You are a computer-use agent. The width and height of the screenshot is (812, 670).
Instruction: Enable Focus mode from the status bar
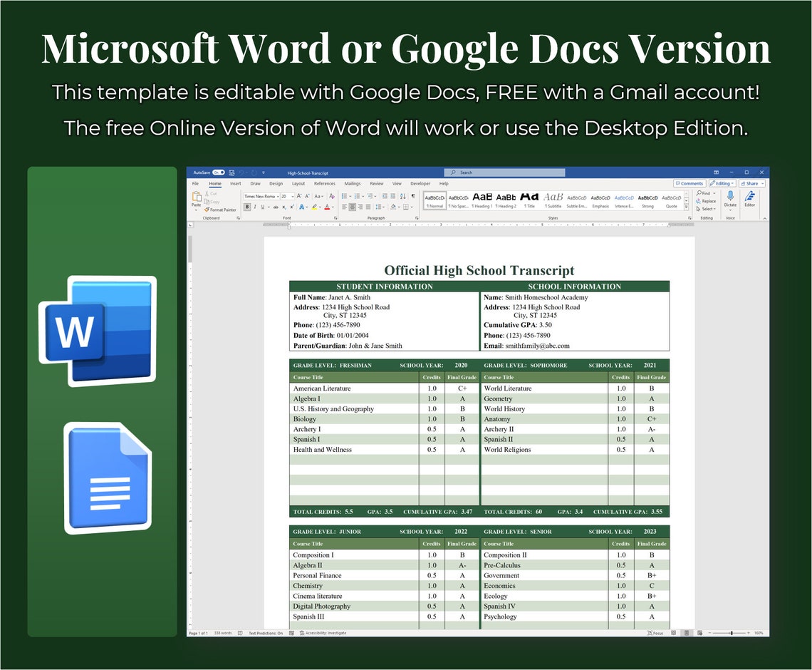655,631
